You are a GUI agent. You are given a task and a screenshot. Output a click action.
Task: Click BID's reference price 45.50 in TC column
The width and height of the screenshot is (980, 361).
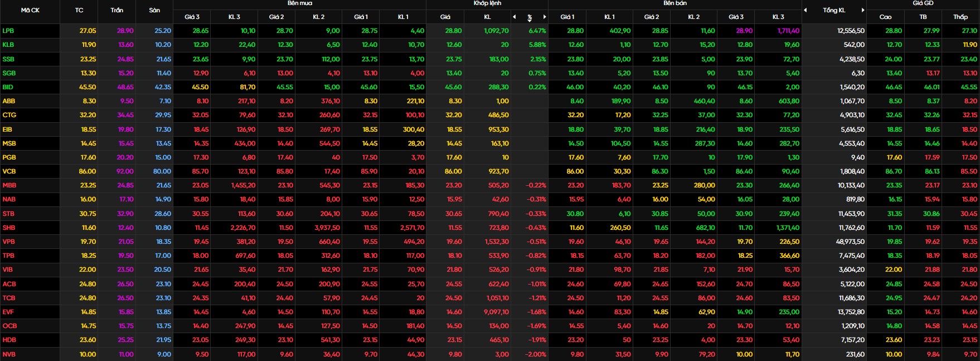[x=87, y=87]
